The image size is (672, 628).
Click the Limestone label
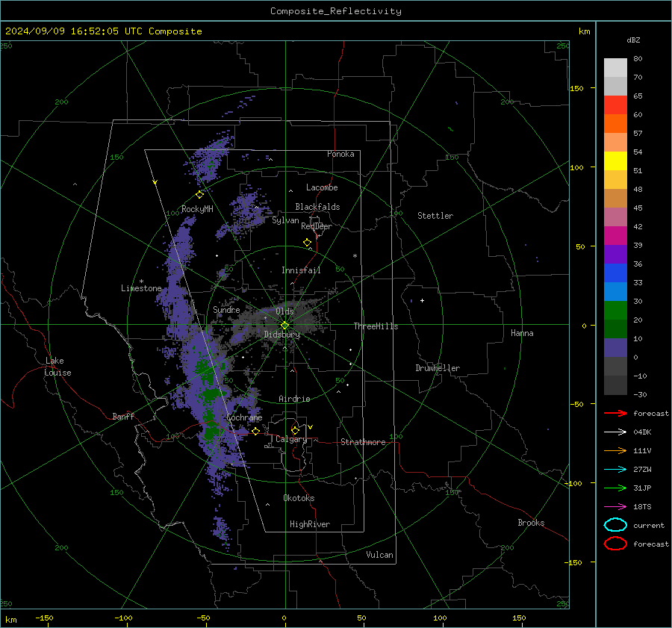point(141,288)
